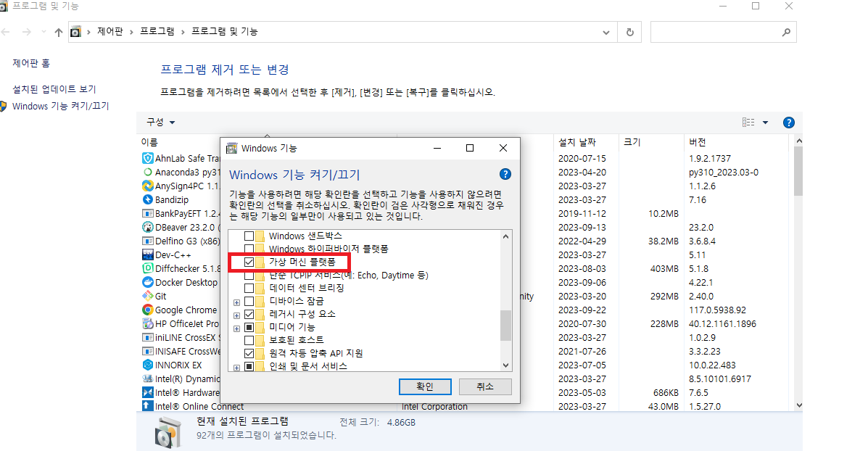
Task: Click the iniLINE CrossEX program icon
Action: 147,338
